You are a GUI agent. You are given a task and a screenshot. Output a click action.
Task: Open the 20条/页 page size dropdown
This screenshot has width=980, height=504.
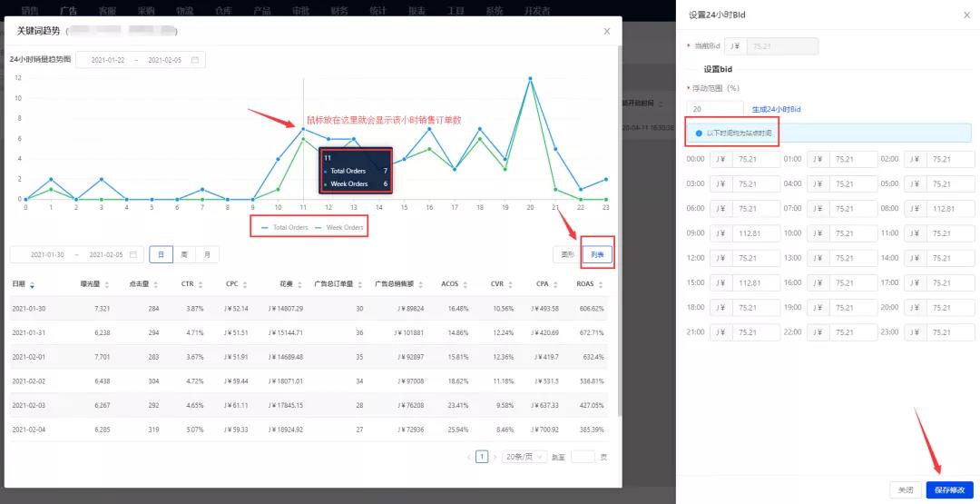point(524,457)
